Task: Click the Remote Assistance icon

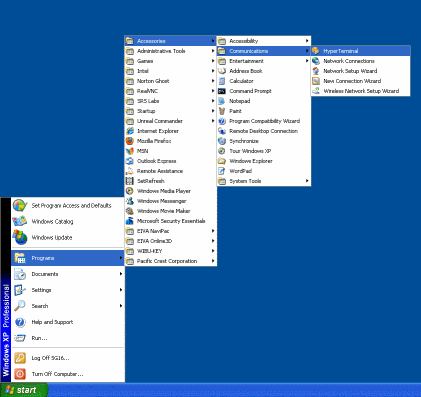Action: pos(130,171)
